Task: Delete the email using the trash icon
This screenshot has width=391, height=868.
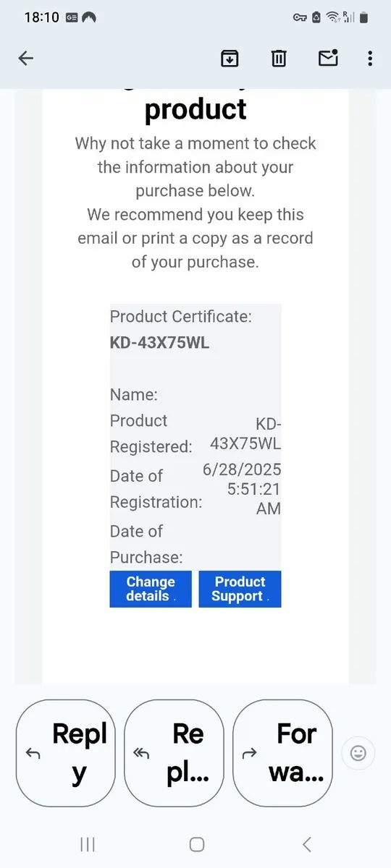Action: point(279,59)
